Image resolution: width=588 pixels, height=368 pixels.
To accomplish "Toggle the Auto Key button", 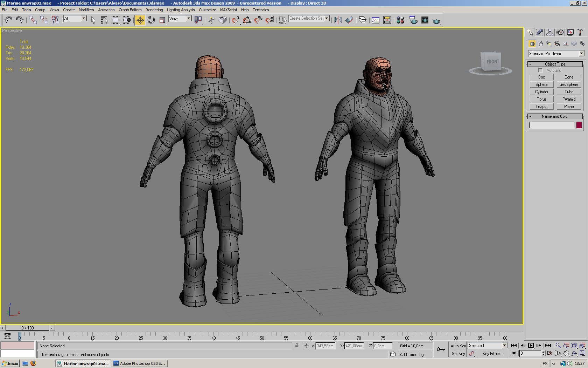I will [x=458, y=346].
